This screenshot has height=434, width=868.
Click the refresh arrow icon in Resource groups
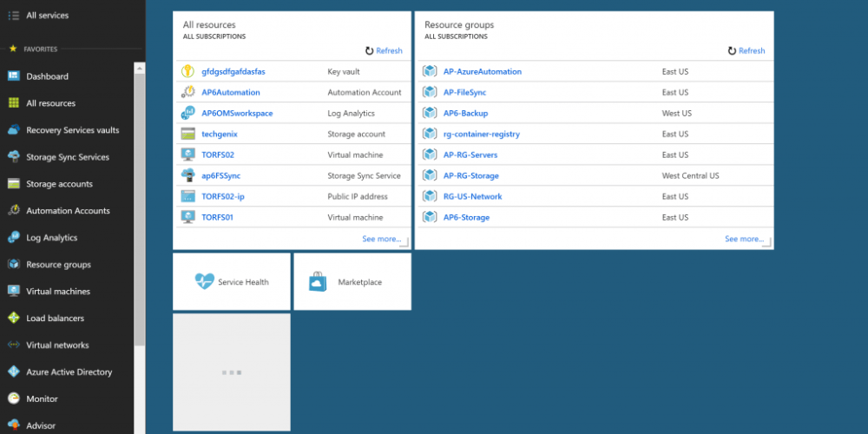[x=732, y=51]
